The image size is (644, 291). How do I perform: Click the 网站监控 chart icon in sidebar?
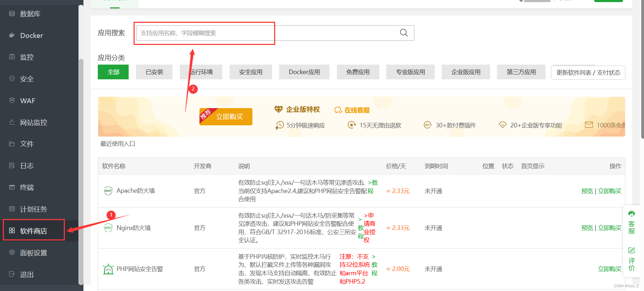pyautogui.click(x=12, y=122)
